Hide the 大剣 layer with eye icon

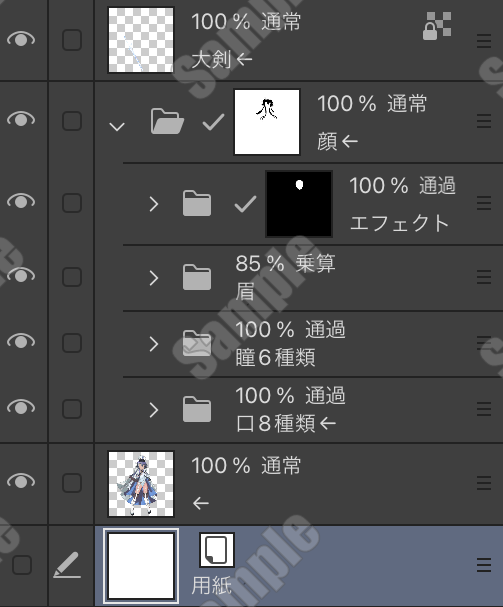[x=21, y=39]
